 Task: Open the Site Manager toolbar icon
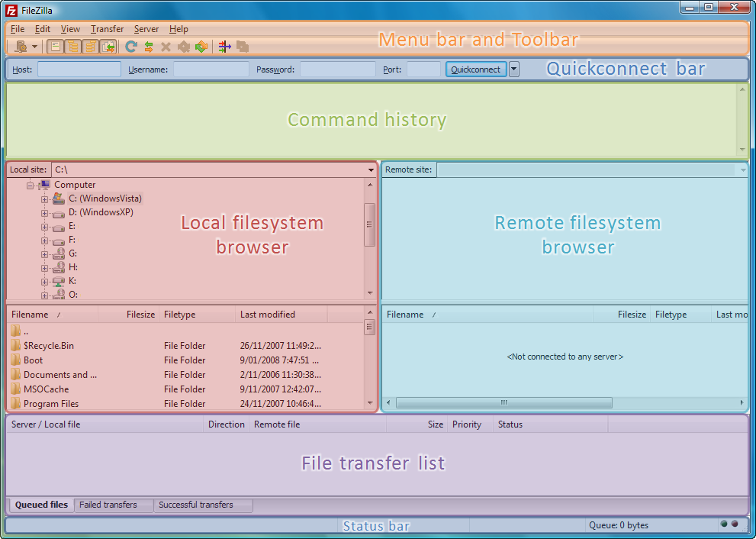coord(21,47)
